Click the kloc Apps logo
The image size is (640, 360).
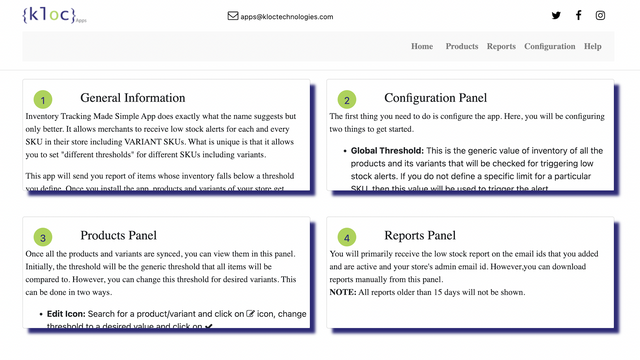54,15
